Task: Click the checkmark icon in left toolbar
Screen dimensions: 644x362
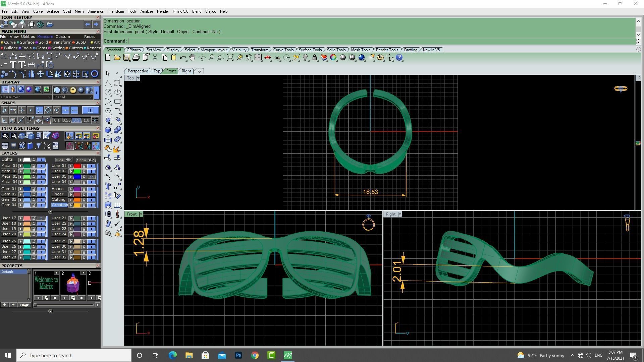Action: pyautogui.click(x=117, y=224)
